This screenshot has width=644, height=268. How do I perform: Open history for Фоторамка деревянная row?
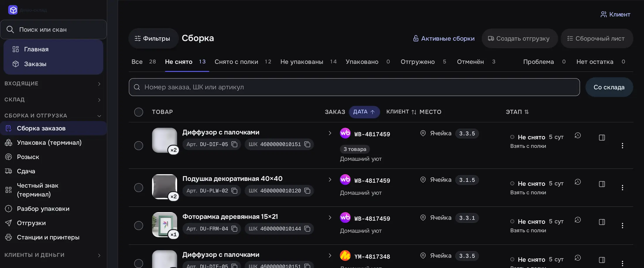pyautogui.click(x=578, y=220)
